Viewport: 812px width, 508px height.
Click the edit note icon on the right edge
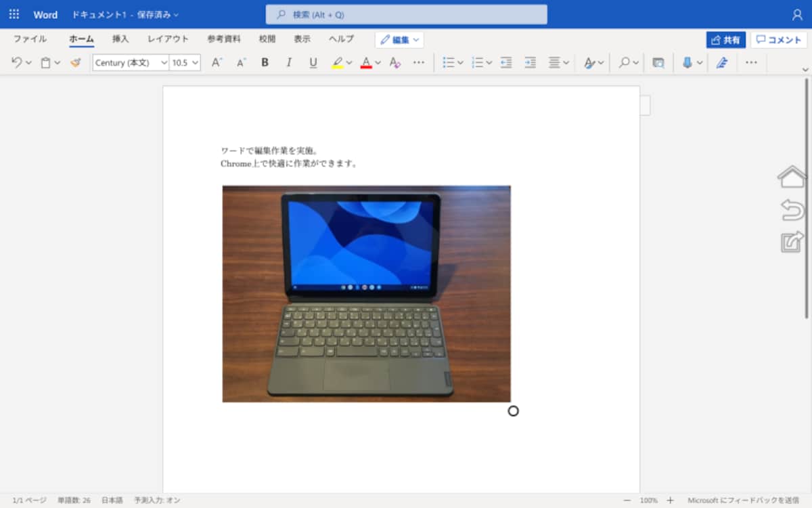pos(792,242)
